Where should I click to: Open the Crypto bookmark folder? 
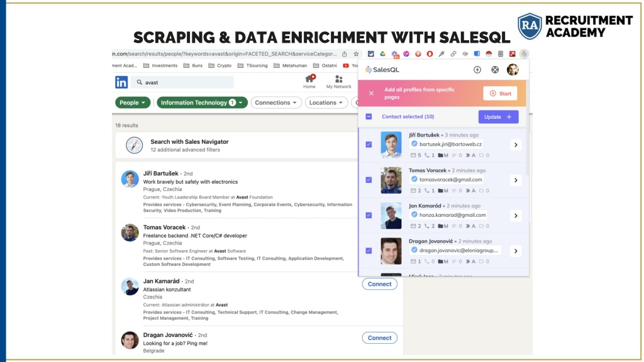click(219, 65)
